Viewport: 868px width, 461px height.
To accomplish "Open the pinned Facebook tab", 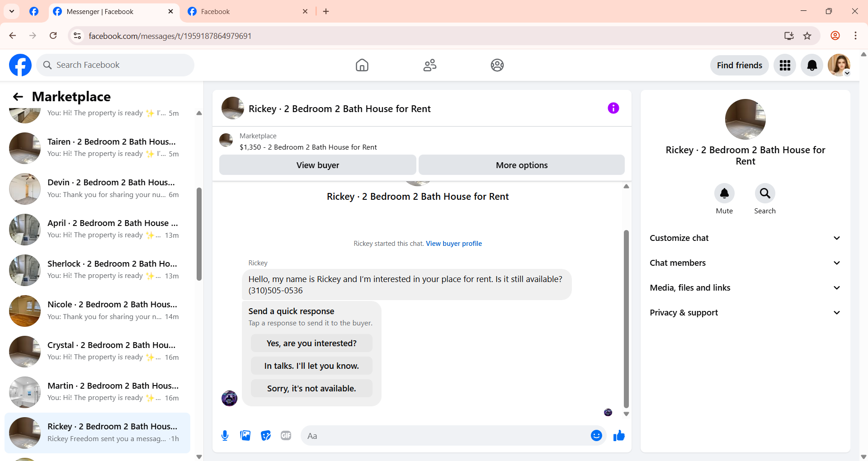I will tap(34, 11).
